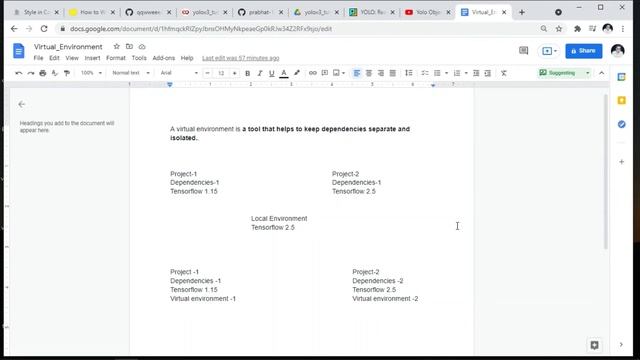640x360 pixels.
Task: Open insert image dropdown arrow
Action: (343, 73)
